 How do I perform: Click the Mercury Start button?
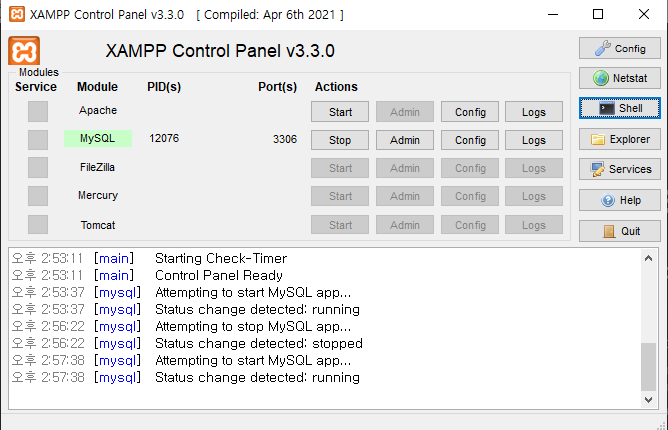point(340,196)
